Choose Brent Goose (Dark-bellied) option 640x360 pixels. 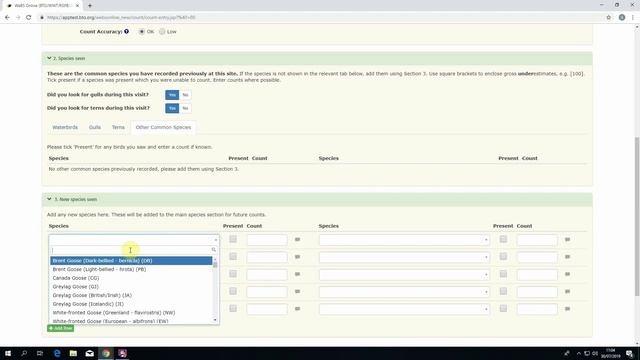(131, 260)
